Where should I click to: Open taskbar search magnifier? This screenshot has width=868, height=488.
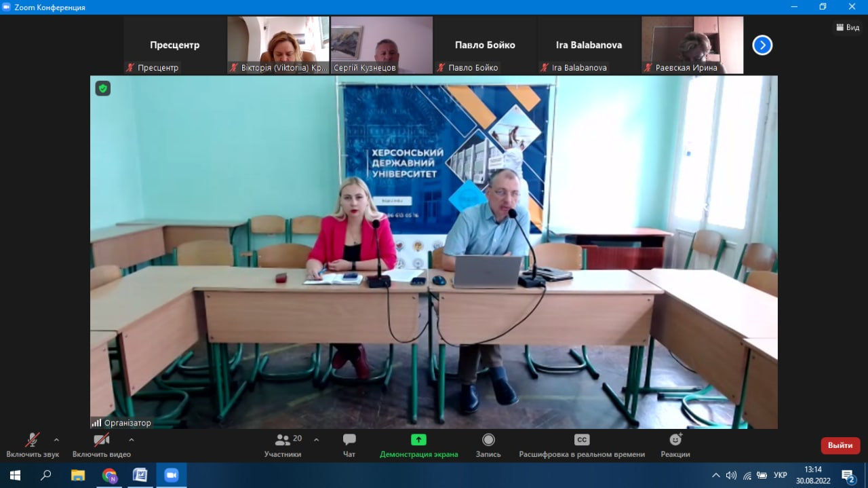[46, 475]
